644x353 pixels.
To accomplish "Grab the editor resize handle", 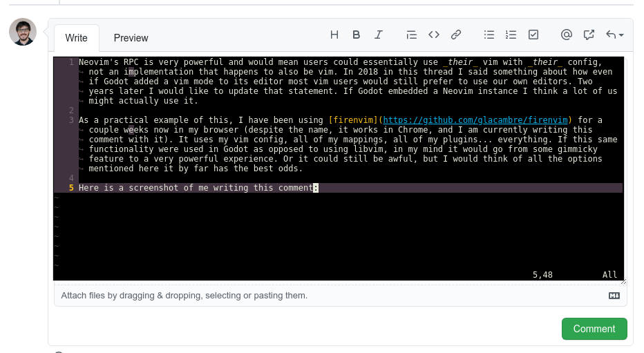I will coord(623,282).
